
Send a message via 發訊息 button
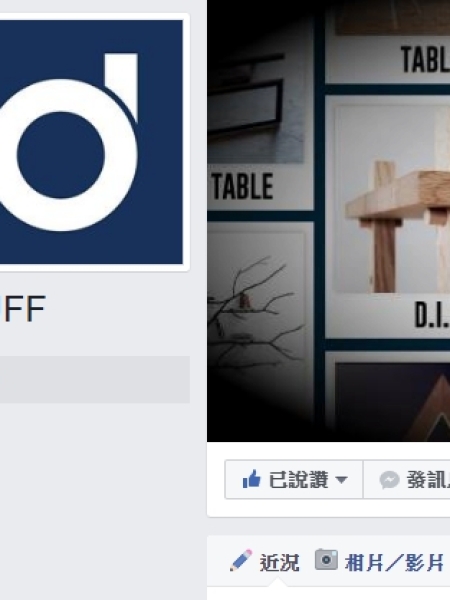(x=406, y=479)
